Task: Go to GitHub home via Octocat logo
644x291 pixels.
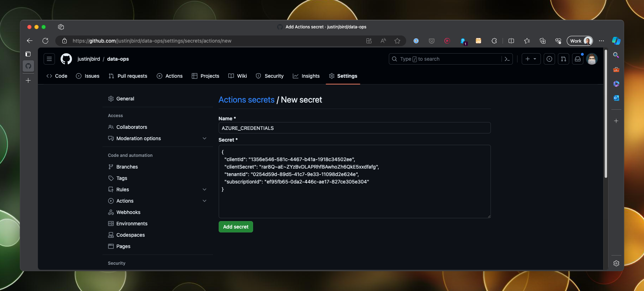Action: [x=66, y=59]
